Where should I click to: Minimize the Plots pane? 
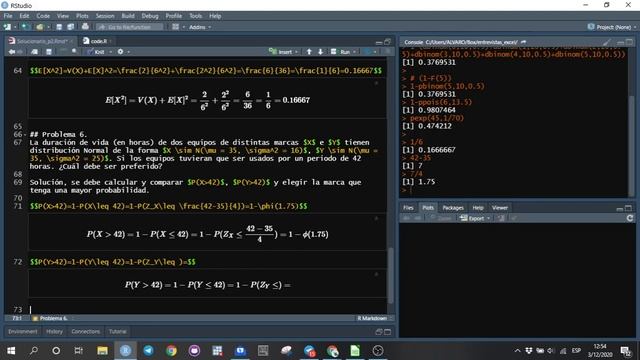tap(620, 208)
